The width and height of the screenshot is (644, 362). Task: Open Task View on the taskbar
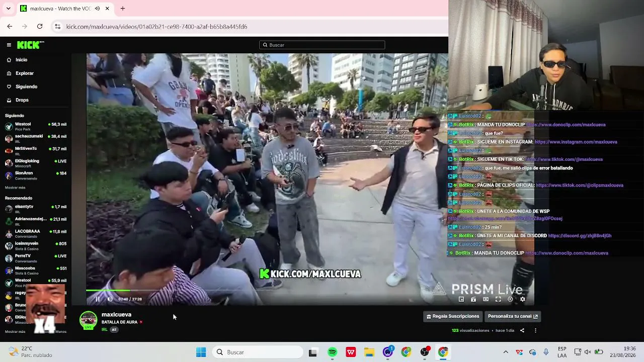point(313,352)
